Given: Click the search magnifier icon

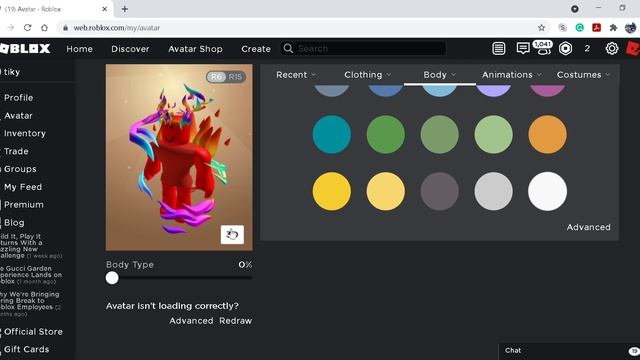Looking at the screenshot, I should click(x=288, y=48).
